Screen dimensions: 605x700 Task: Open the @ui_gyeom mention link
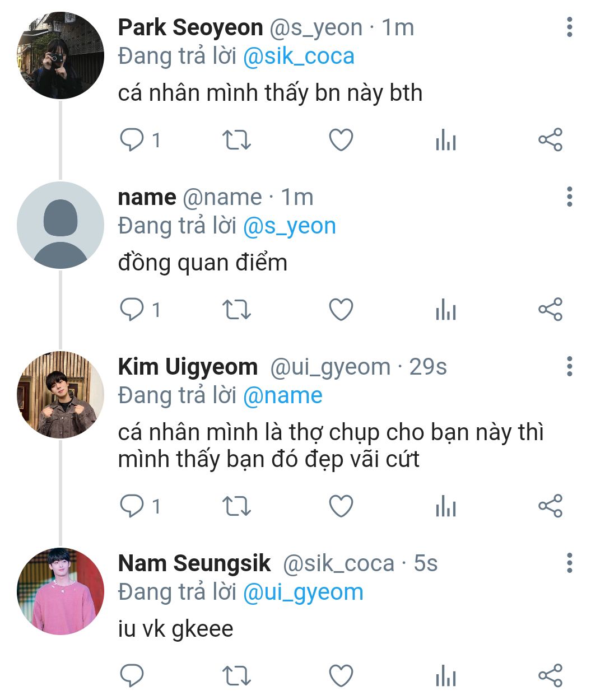pyautogui.click(x=303, y=592)
